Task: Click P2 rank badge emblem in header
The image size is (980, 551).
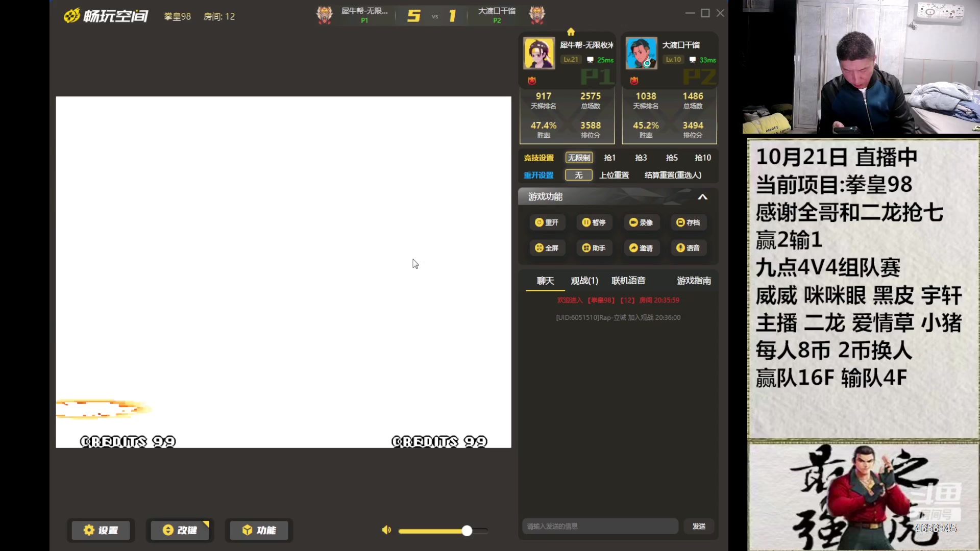Action: 536,15
